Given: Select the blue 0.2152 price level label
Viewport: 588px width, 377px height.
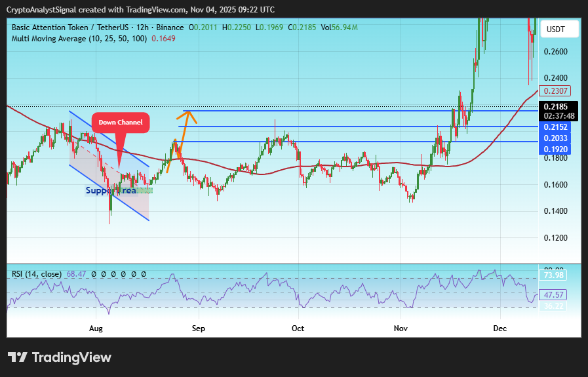Looking at the screenshot, I should [555, 127].
